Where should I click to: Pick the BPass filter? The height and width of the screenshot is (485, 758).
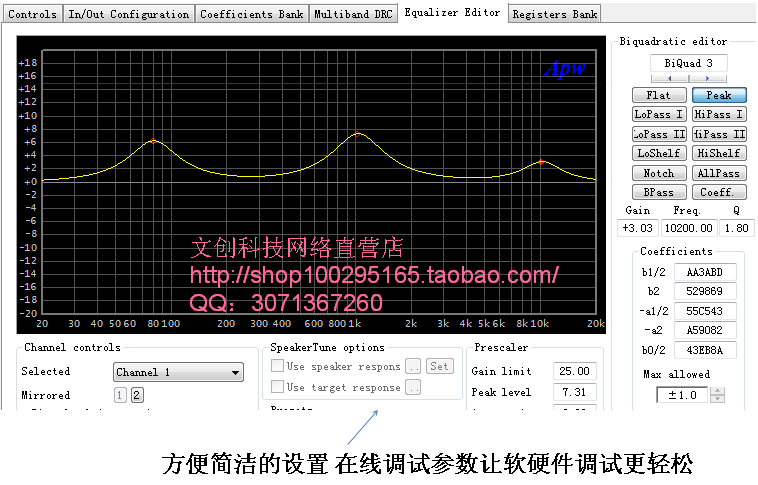coord(659,192)
